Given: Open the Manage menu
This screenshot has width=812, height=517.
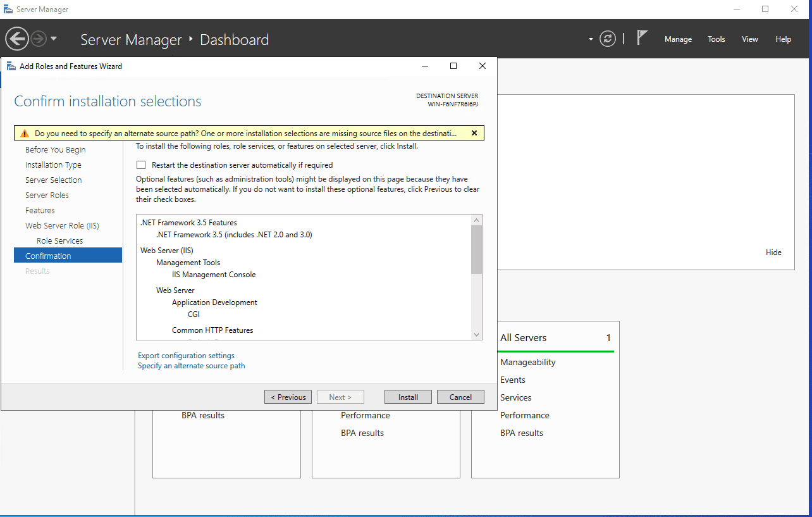Looking at the screenshot, I should [x=678, y=39].
